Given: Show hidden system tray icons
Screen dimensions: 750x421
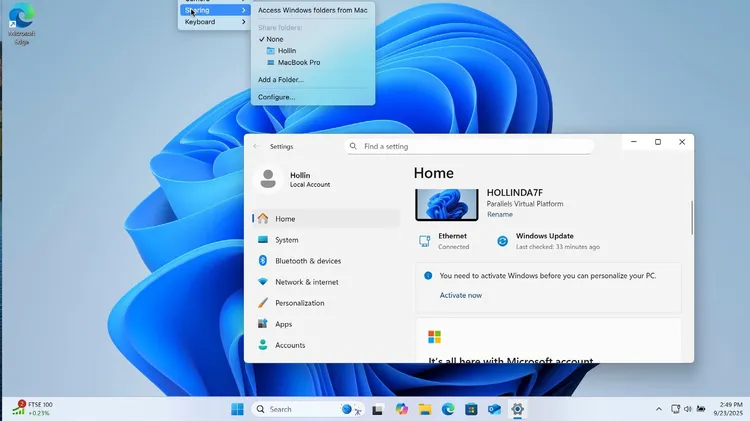Looking at the screenshot, I should tap(658, 409).
